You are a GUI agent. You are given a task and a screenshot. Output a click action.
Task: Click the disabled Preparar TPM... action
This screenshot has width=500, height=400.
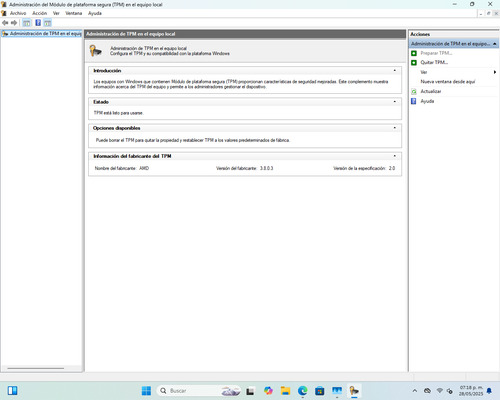tap(436, 53)
